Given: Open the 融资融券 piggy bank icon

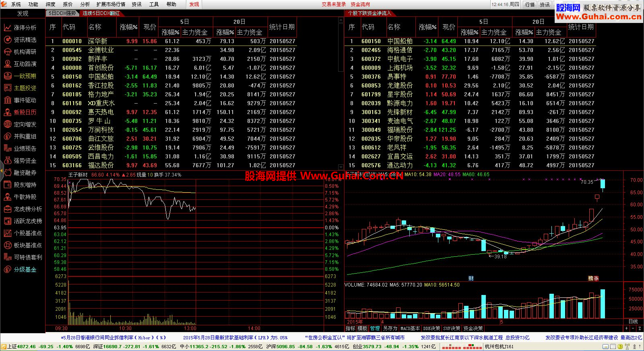Looking at the screenshot, I should [7, 172].
